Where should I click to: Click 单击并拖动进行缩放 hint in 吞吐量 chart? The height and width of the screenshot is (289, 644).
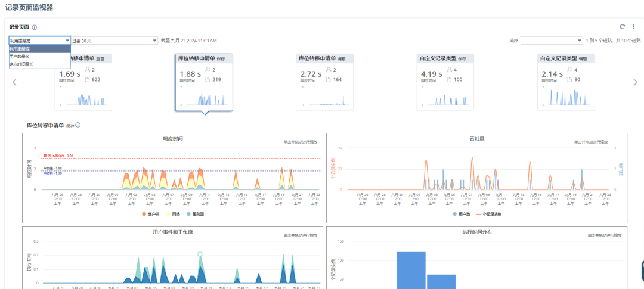591,142
